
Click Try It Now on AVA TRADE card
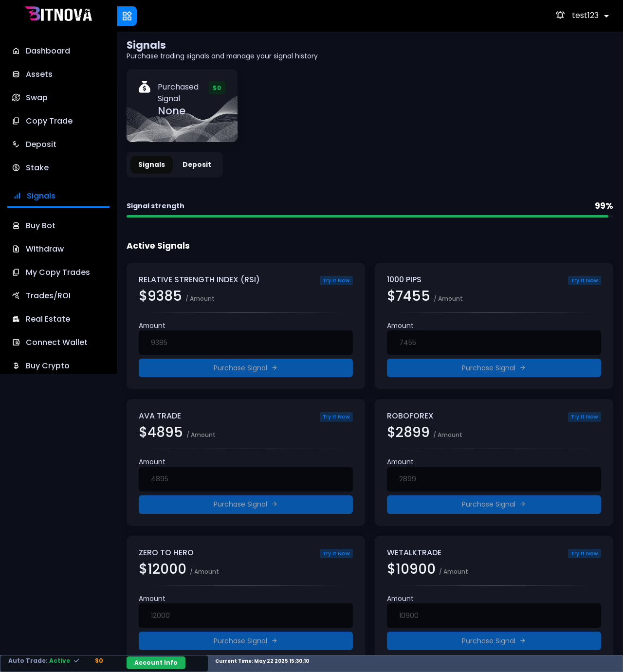click(336, 417)
